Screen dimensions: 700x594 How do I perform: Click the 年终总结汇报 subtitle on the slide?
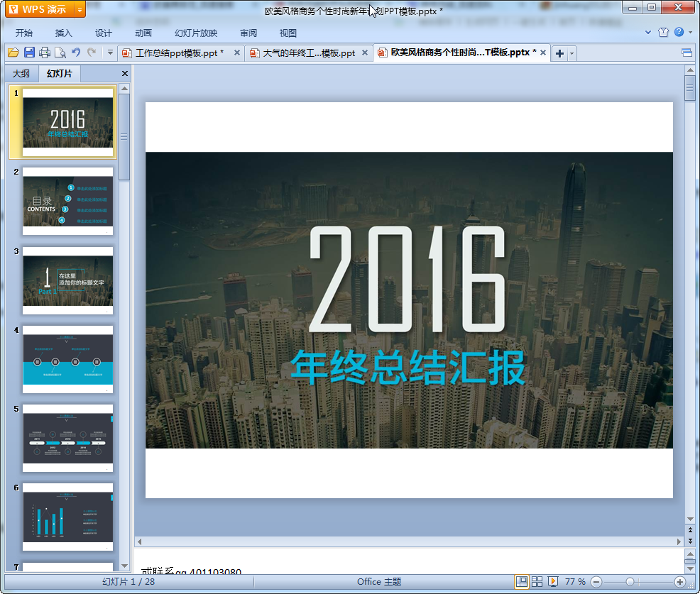click(x=408, y=368)
